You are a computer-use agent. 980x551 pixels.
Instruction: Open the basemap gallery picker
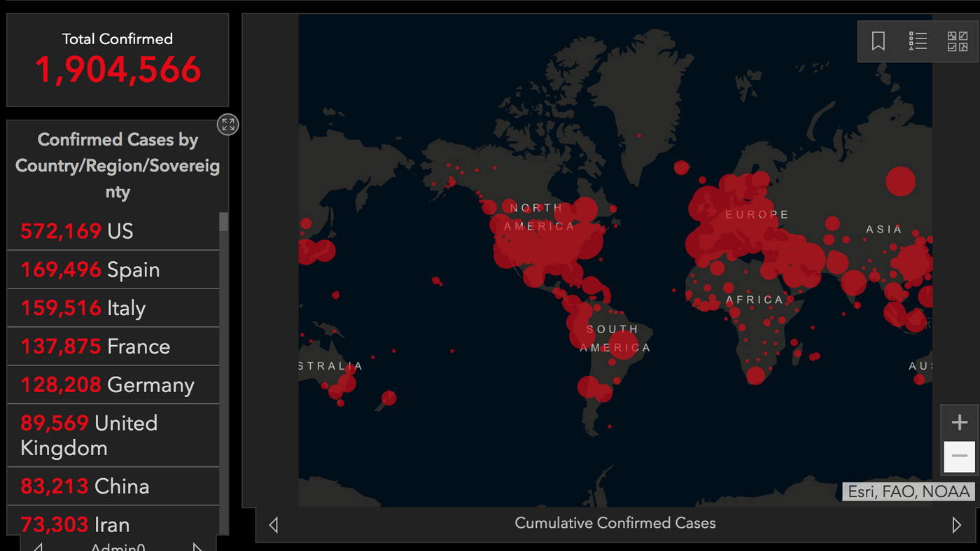958,41
